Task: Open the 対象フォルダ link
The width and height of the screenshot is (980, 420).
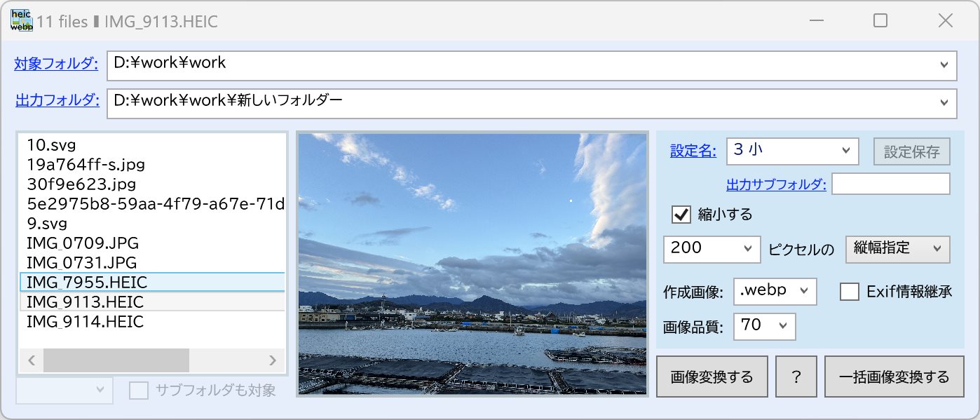Action: [56, 64]
